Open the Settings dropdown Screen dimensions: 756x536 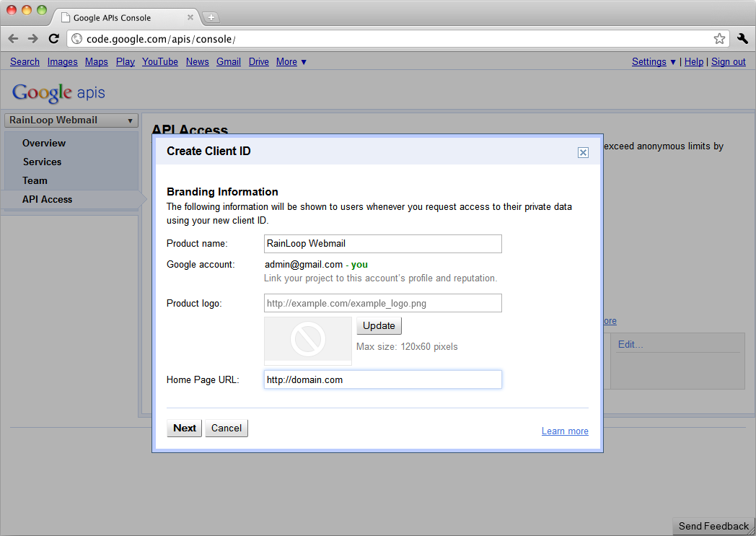click(x=654, y=62)
